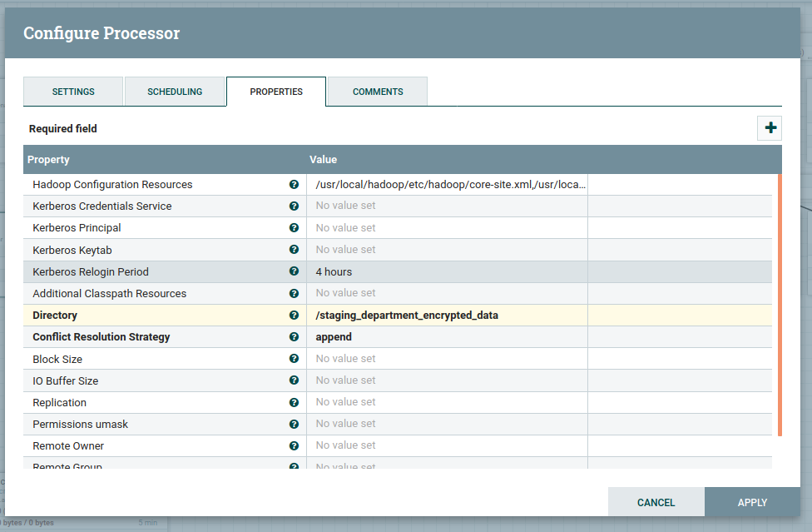The width and height of the screenshot is (812, 532).
Task: Click the add new property plus icon
Action: tap(770, 128)
